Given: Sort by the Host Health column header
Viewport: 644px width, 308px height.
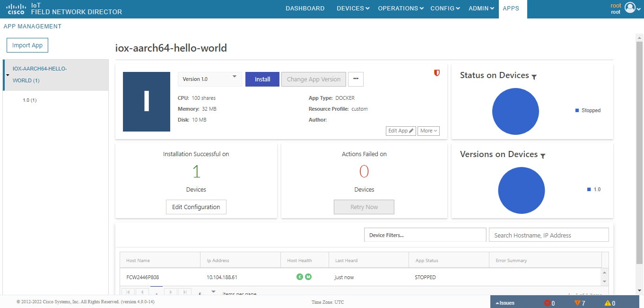Looking at the screenshot, I should [x=305, y=260].
